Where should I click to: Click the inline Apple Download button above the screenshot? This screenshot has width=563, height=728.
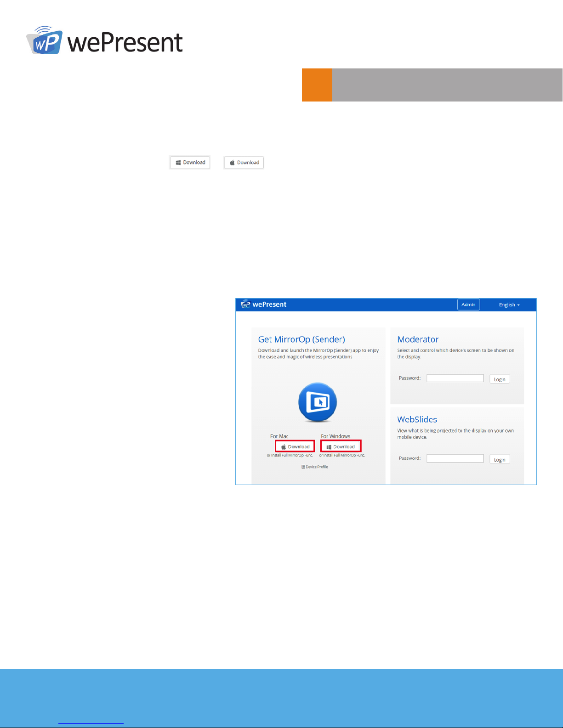[244, 163]
